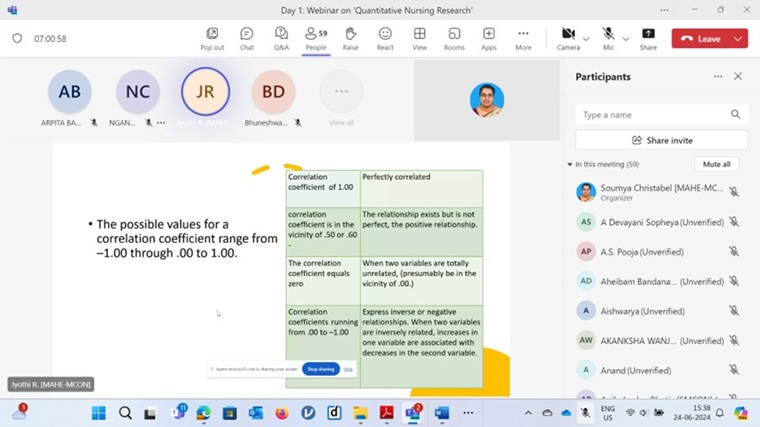Open the Q&A panel

click(281, 38)
